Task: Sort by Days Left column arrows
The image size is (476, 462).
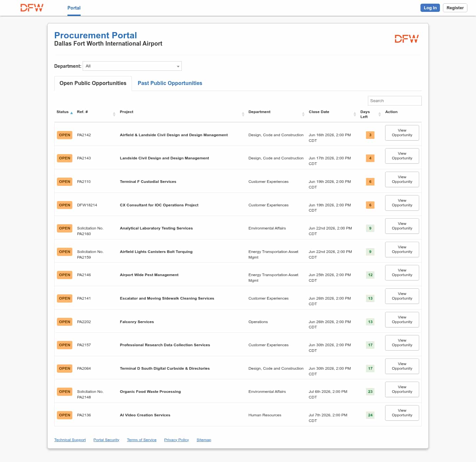Action: [379, 114]
